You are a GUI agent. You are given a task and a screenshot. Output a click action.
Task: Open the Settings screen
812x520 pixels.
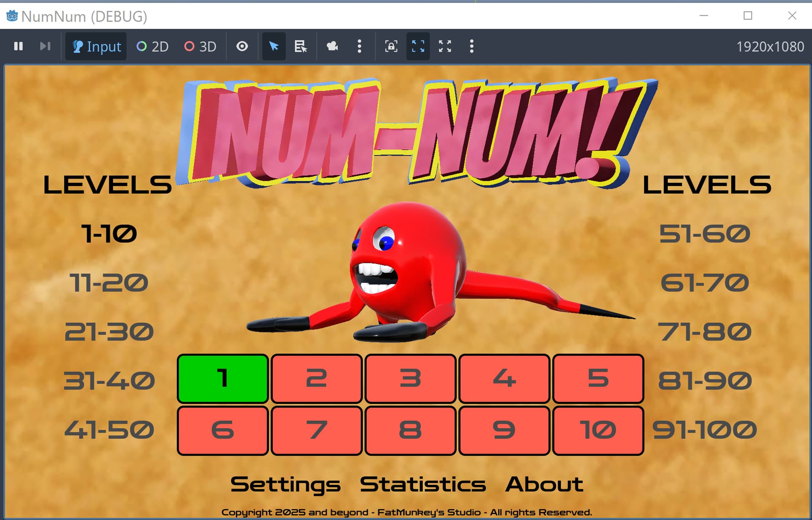coord(285,485)
